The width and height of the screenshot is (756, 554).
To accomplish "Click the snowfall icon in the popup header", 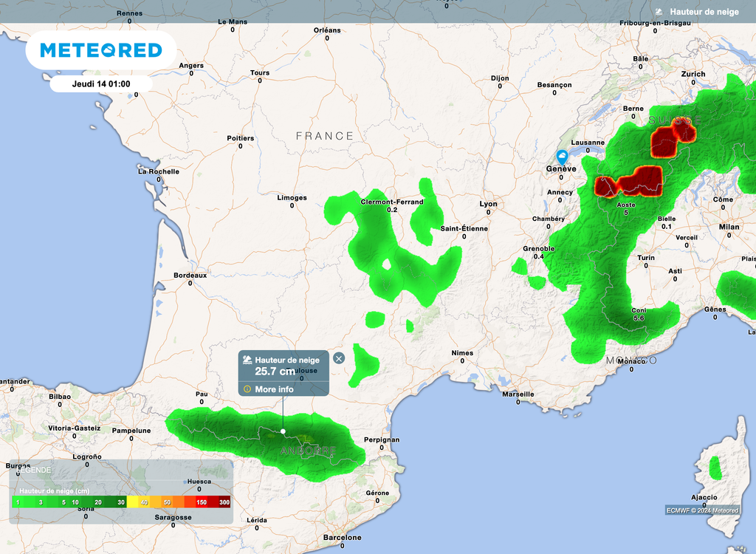I will click(247, 359).
